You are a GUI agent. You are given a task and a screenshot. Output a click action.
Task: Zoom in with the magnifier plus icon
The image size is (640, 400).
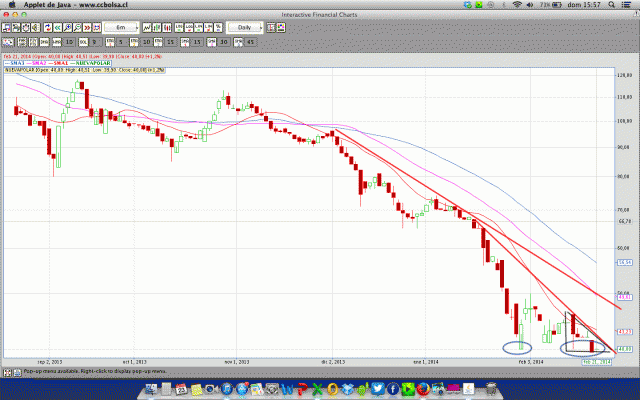pyautogui.click(x=67, y=27)
